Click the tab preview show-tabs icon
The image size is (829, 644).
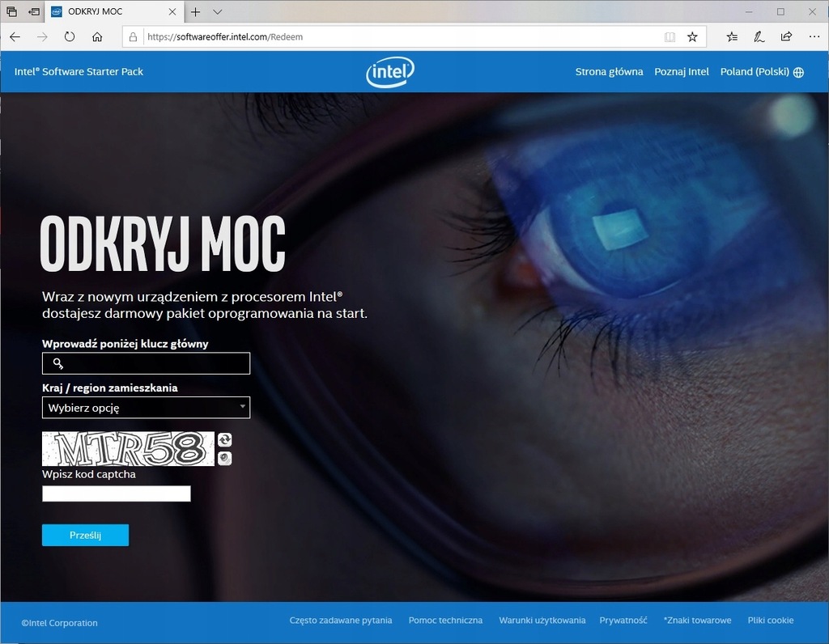pos(11,11)
